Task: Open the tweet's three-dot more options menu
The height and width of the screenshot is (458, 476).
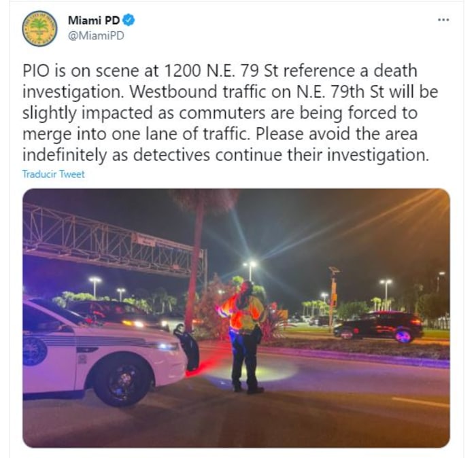Action: tap(443, 20)
